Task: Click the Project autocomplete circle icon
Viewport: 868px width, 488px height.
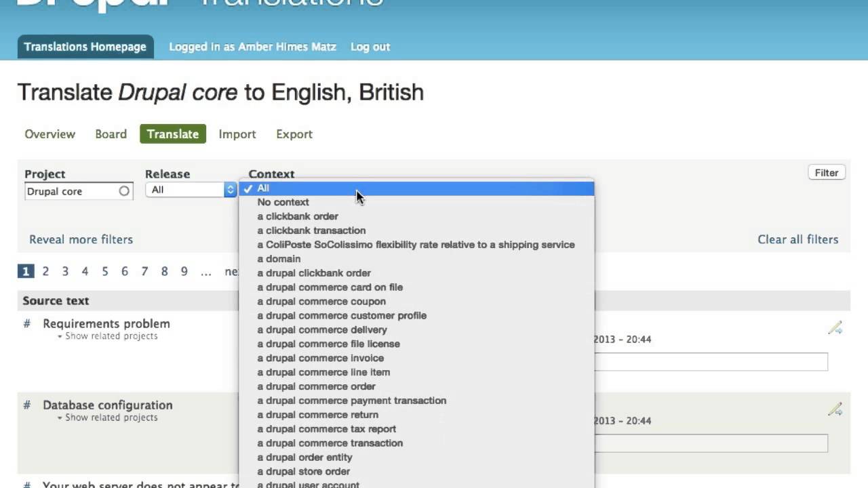Action: coord(124,191)
